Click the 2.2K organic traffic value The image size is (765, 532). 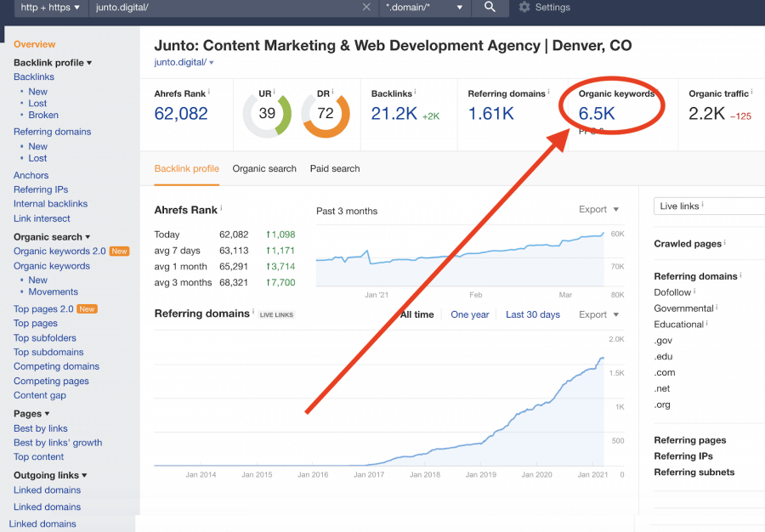[x=706, y=114]
